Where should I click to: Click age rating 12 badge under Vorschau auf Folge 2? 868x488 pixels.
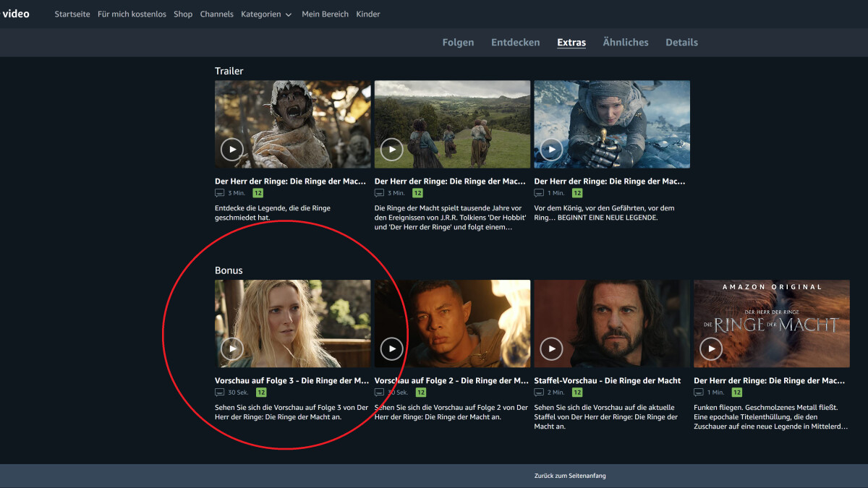(421, 393)
